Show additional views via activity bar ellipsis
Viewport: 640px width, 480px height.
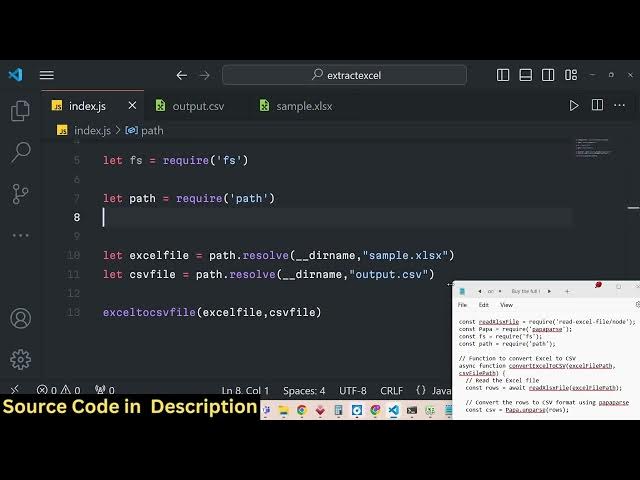pos(20,235)
